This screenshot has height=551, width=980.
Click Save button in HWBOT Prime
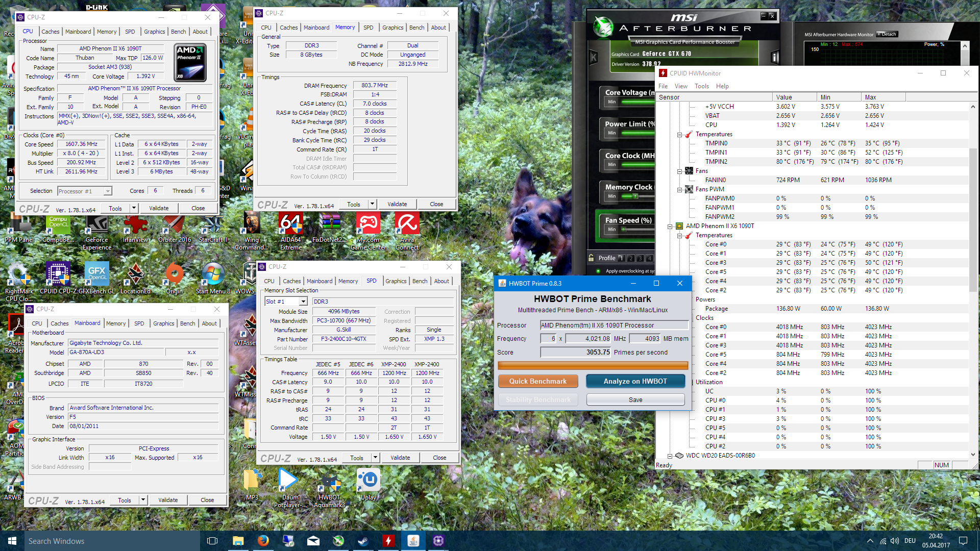635,399
